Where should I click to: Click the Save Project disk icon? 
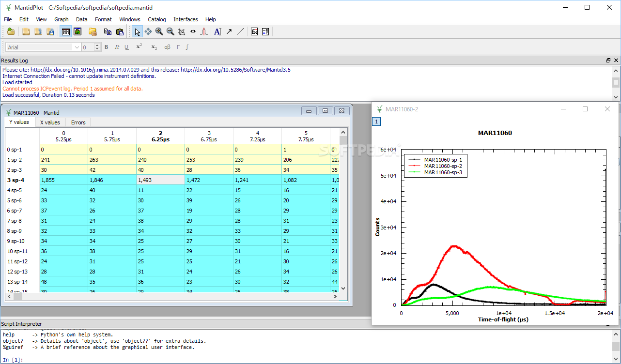click(50, 31)
